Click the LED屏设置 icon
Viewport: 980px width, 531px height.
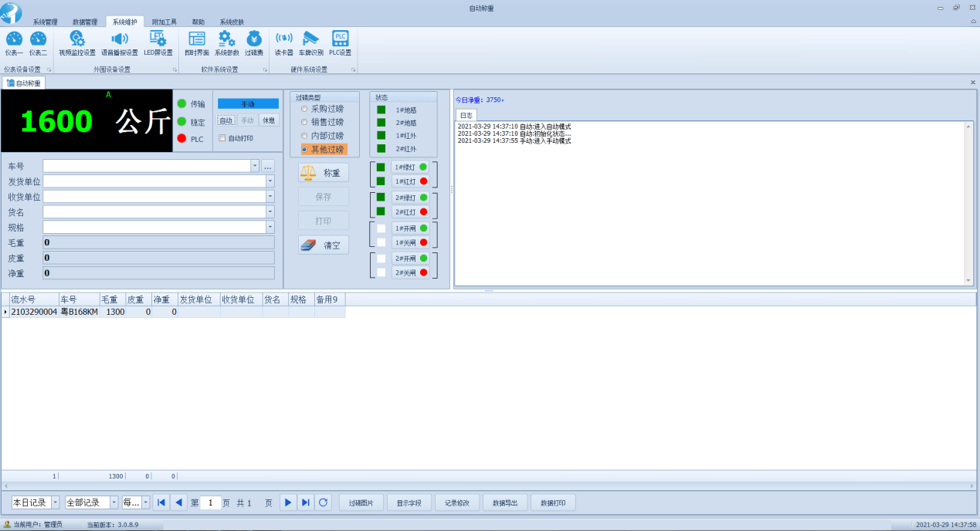(158, 42)
